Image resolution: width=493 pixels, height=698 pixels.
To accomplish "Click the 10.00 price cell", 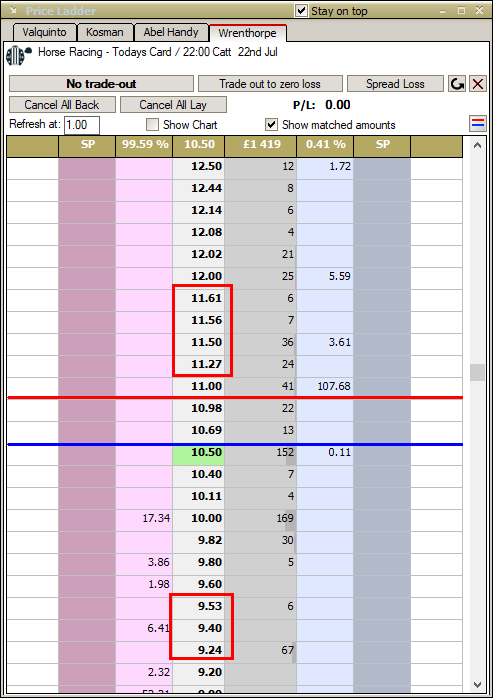I will (x=199, y=519).
